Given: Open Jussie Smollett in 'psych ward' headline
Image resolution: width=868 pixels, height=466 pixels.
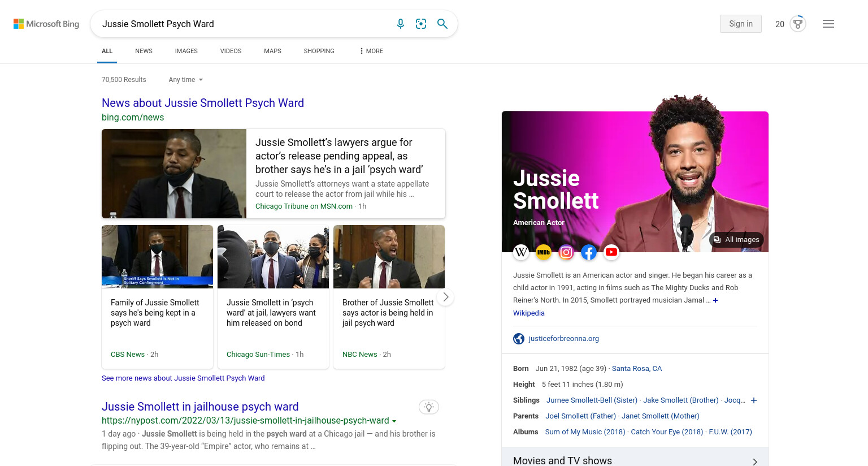Looking at the screenshot, I should (271, 313).
